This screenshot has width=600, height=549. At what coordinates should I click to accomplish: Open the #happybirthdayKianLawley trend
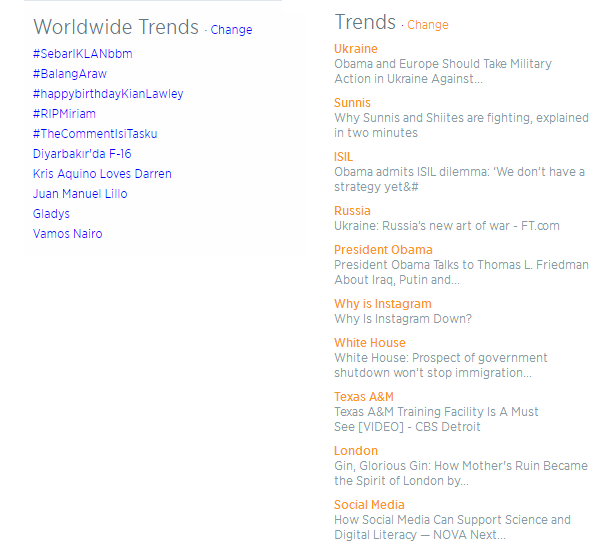tap(108, 94)
